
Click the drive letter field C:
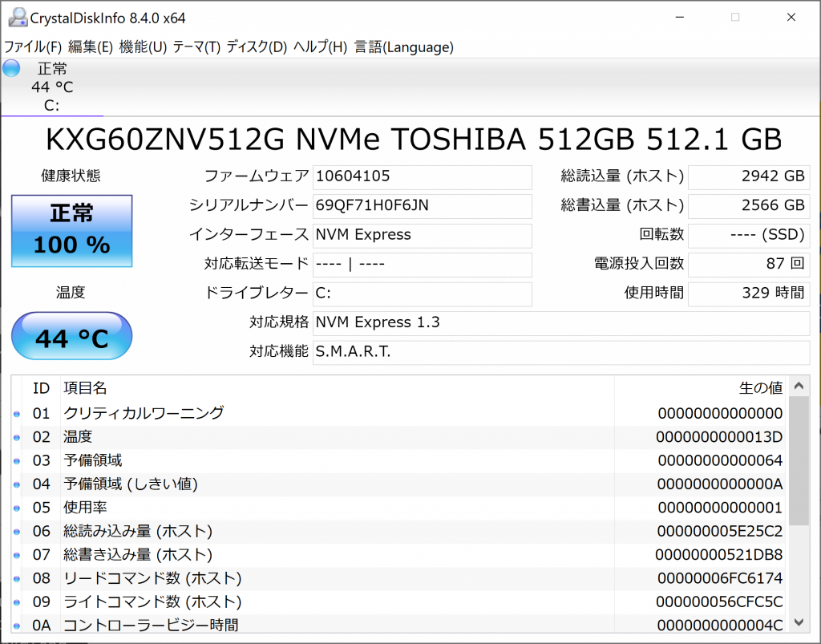click(422, 294)
